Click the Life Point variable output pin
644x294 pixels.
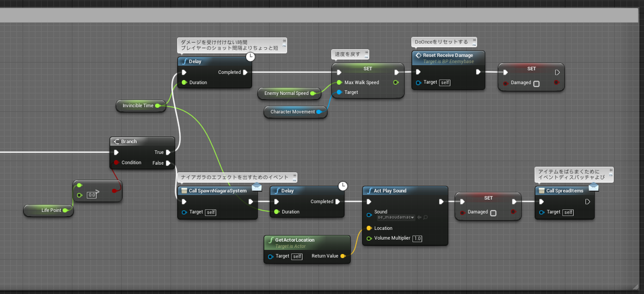[65, 210]
